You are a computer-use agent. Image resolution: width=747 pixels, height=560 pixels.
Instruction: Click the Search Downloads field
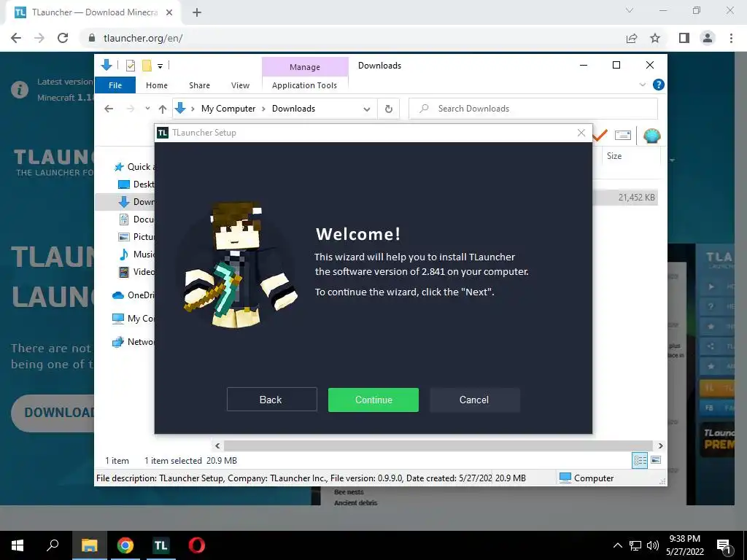click(x=533, y=109)
